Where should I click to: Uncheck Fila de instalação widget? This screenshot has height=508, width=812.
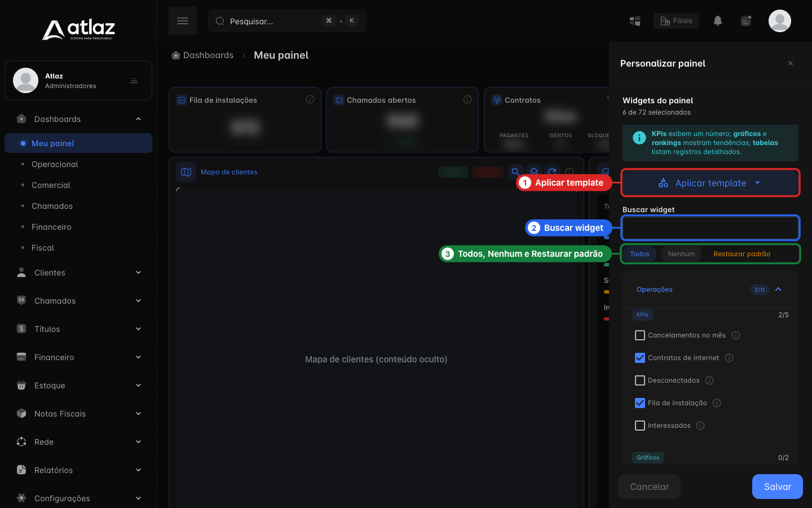[640, 403]
